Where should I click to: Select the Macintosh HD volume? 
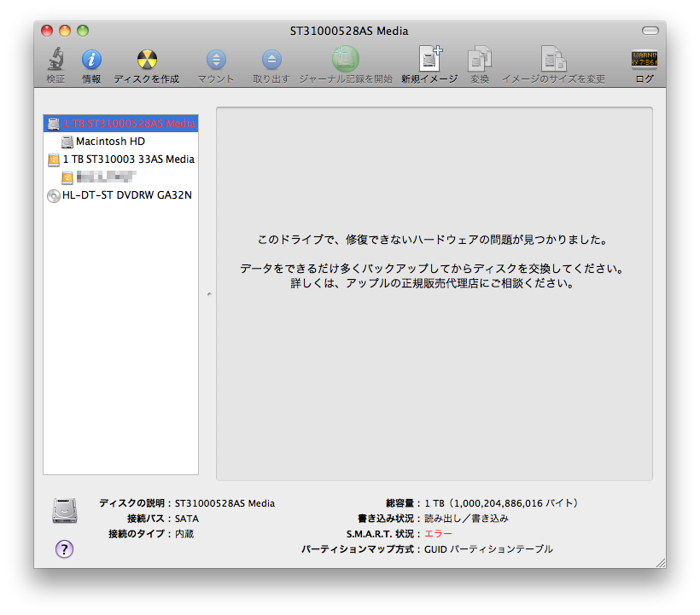tap(120, 142)
